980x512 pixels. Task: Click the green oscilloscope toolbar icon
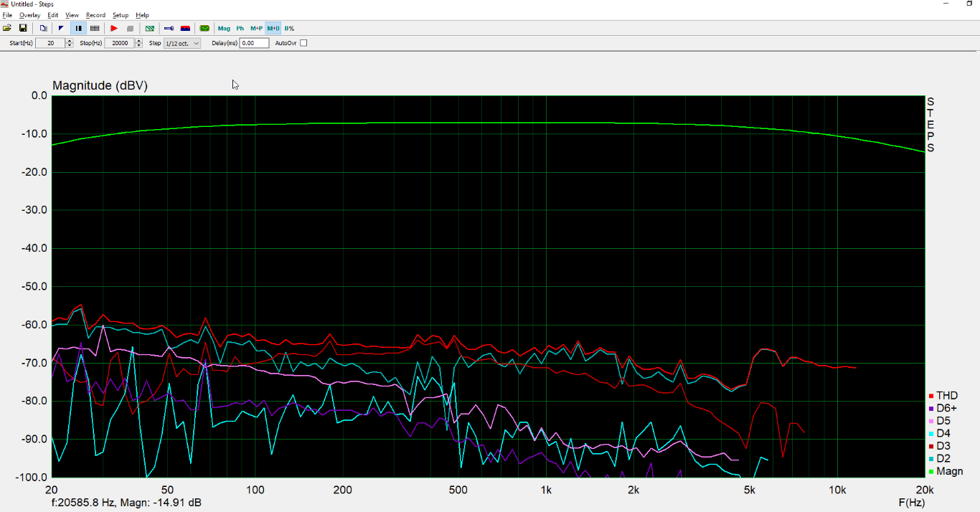pos(204,28)
